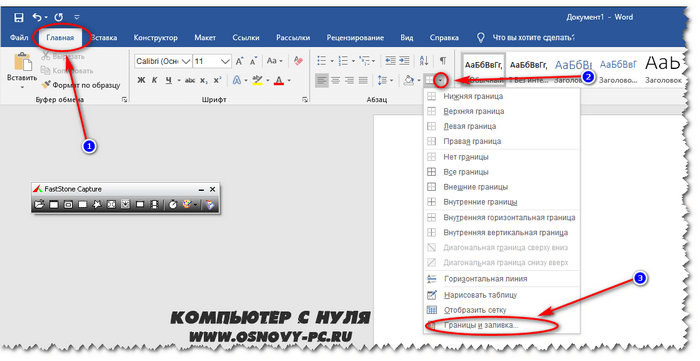Screen dimensions: 700x361
Task: Capture rectangular region in FastStone Capture
Action: coord(83,204)
